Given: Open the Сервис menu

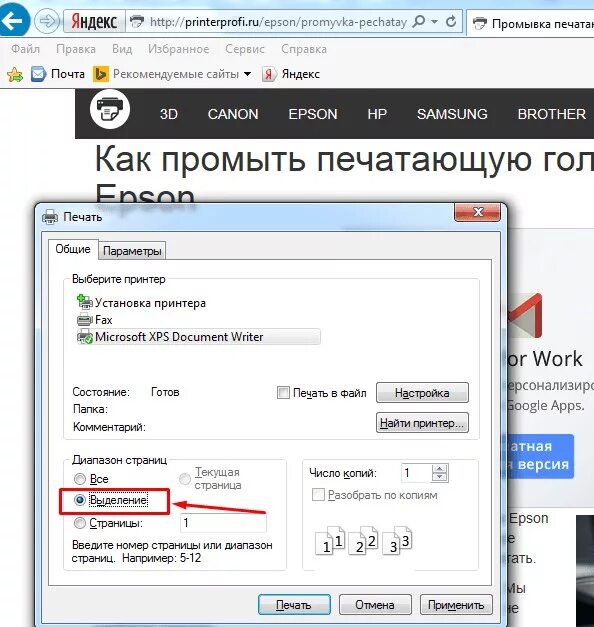Looking at the screenshot, I should [x=245, y=49].
